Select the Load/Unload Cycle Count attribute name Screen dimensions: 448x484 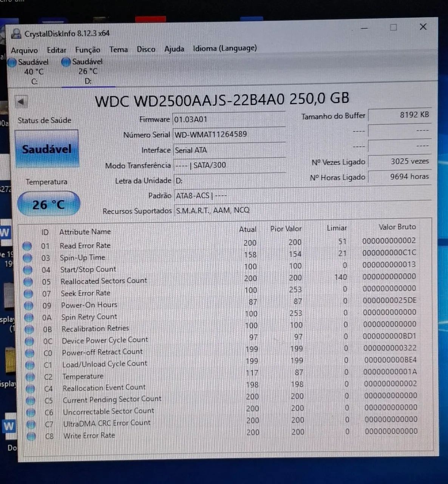click(105, 364)
